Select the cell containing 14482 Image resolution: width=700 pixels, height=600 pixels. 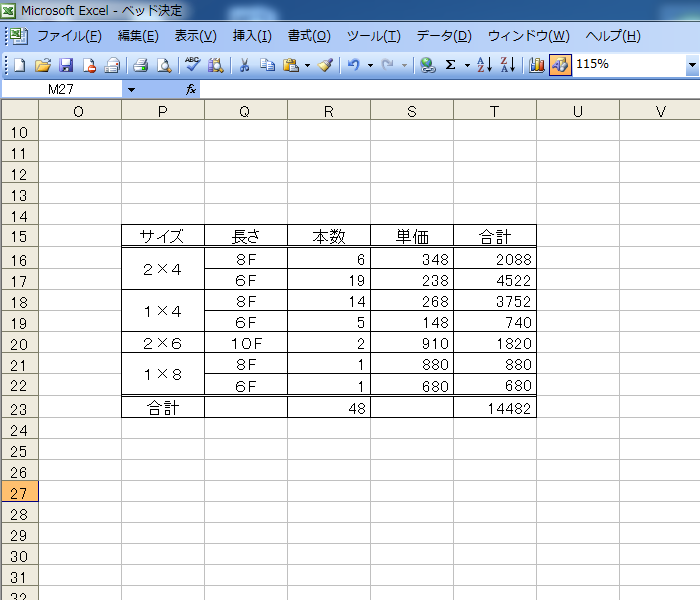point(495,408)
